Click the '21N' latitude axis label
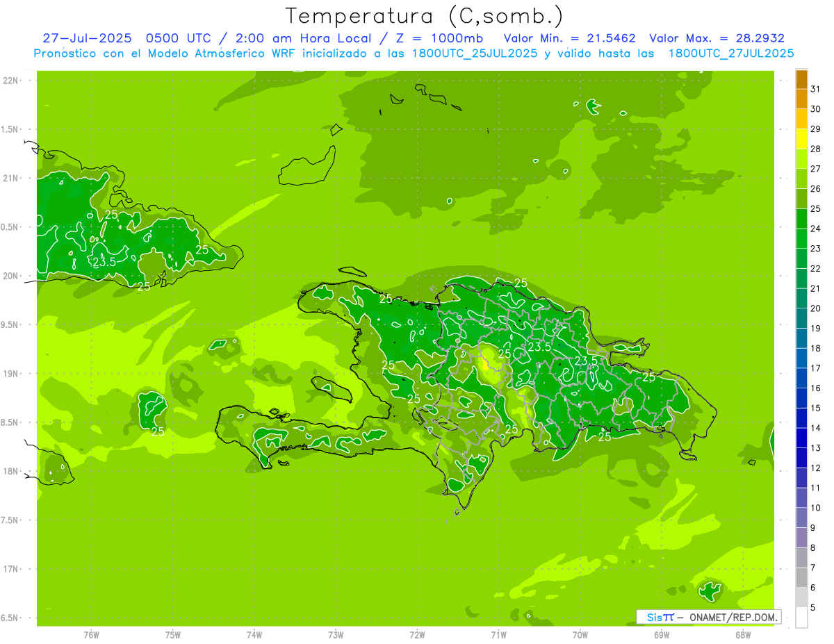This screenshot has width=834, height=644. (12, 179)
